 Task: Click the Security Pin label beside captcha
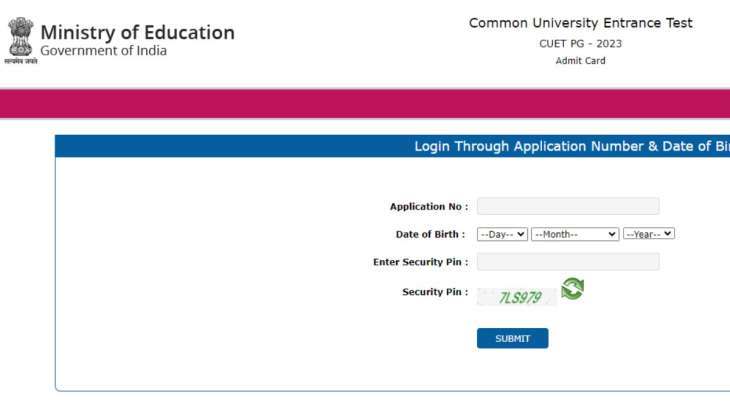click(435, 292)
